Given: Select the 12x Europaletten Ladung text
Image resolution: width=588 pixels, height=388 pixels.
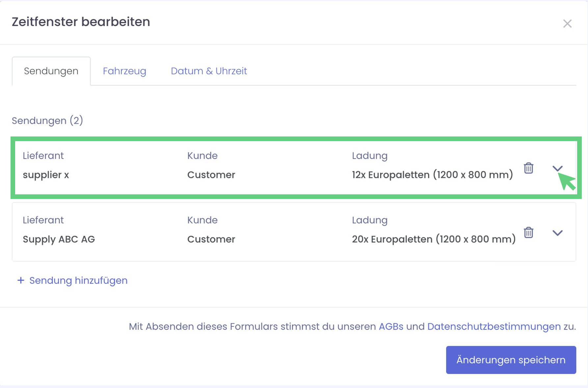Looking at the screenshot, I should (x=432, y=175).
